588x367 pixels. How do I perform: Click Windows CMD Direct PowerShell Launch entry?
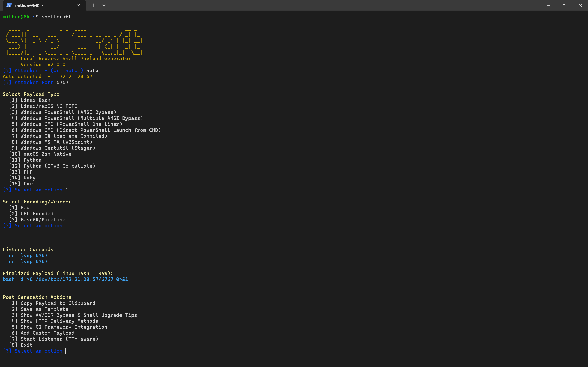85,130
